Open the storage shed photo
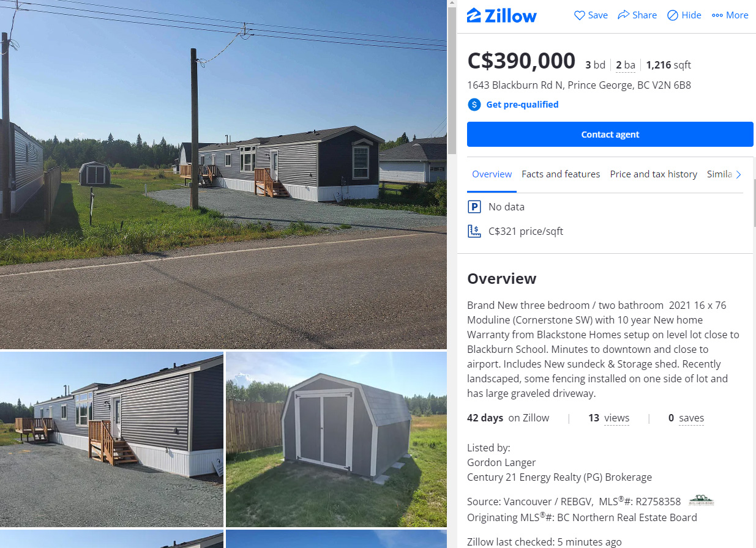The height and width of the screenshot is (548, 756). point(336,439)
